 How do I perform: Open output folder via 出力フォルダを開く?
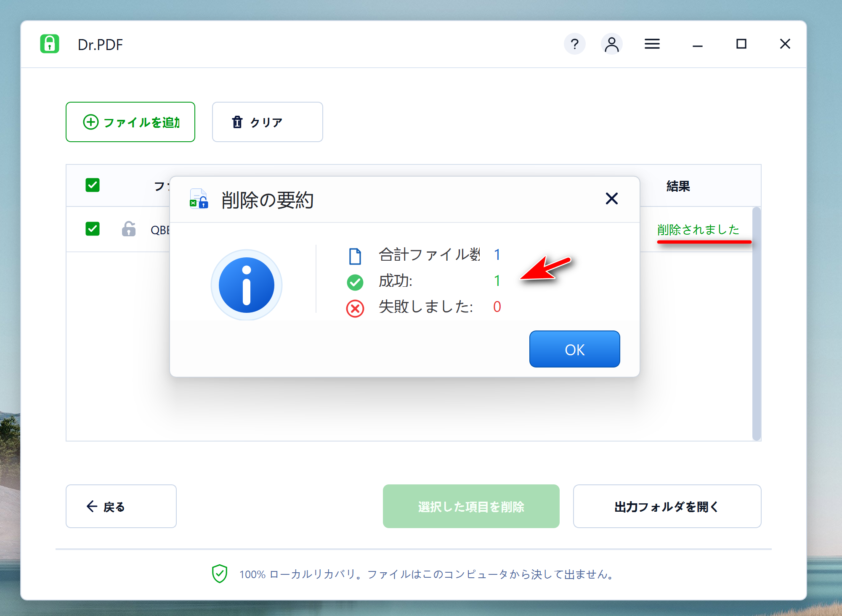pos(667,506)
